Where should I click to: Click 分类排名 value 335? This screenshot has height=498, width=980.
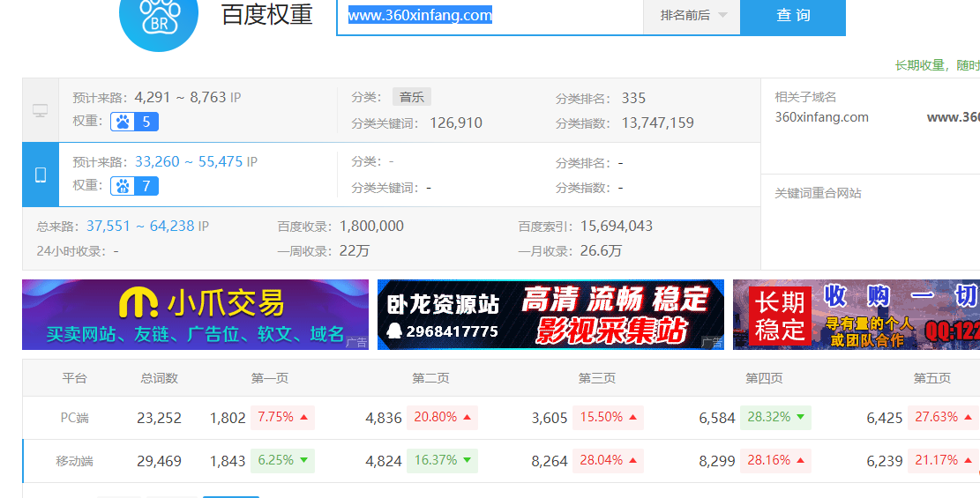coord(633,98)
